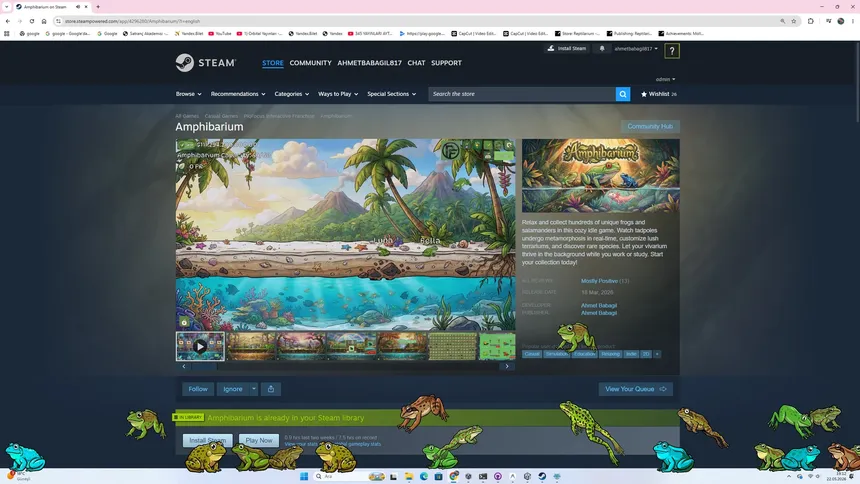Go to the STORE tab
Screen dimensions: 860x484
coord(273,63)
